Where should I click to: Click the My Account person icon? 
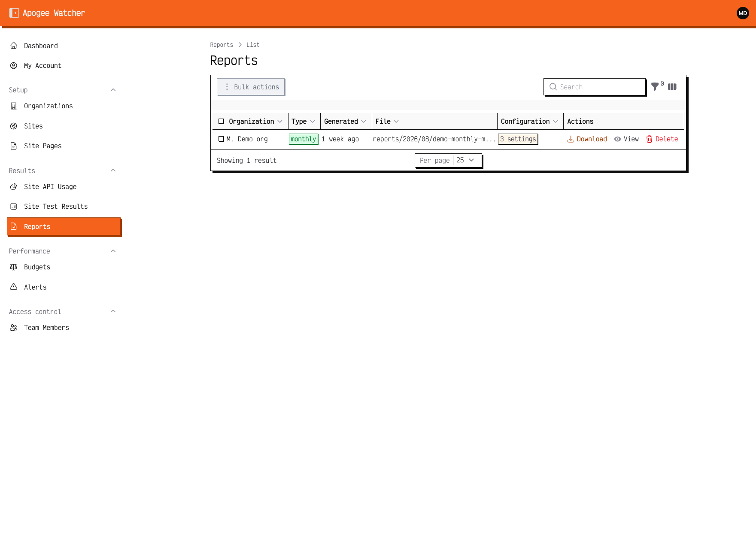(x=14, y=66)
